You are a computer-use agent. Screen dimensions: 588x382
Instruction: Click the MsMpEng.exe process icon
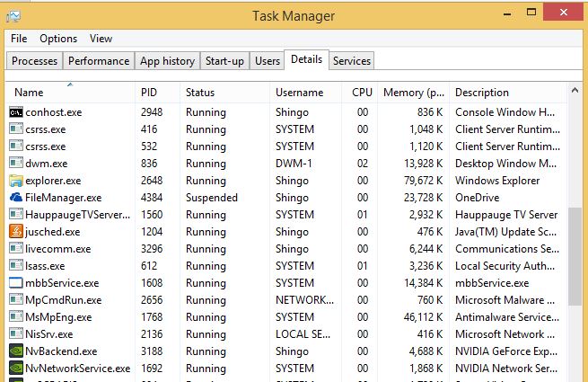click(16, 317)
